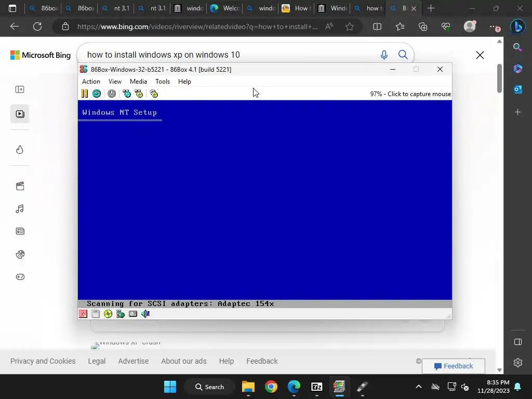
Task: Open the Edge Favorites list
Action: (400, 26)
